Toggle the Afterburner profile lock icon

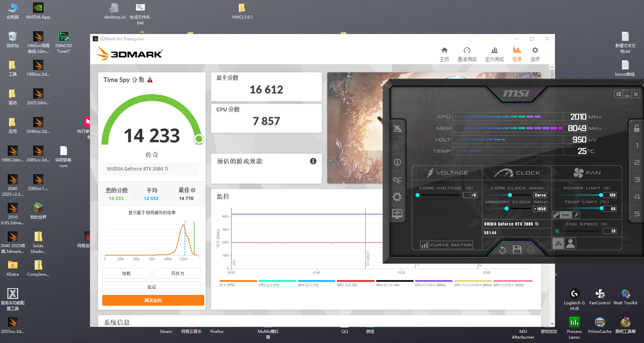point(636,128)
